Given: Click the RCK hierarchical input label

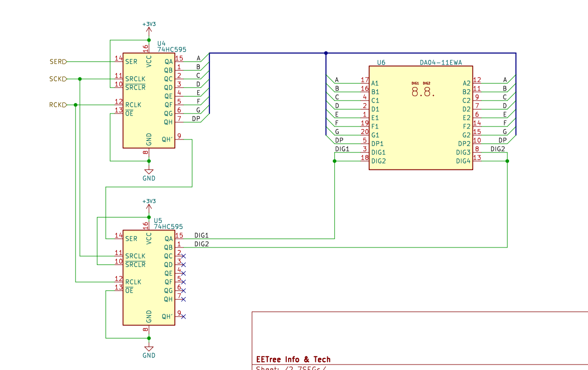Looking at the screenshot, I should [58, 104].
